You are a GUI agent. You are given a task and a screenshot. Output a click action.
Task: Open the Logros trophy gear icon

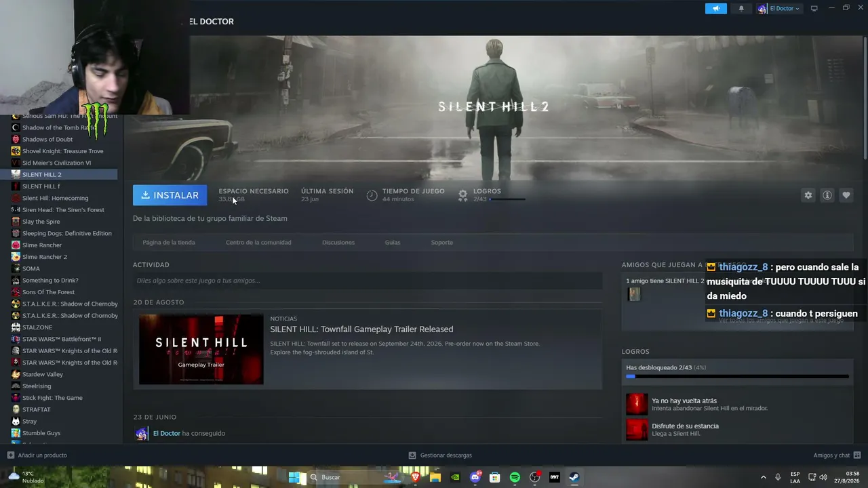462,195
